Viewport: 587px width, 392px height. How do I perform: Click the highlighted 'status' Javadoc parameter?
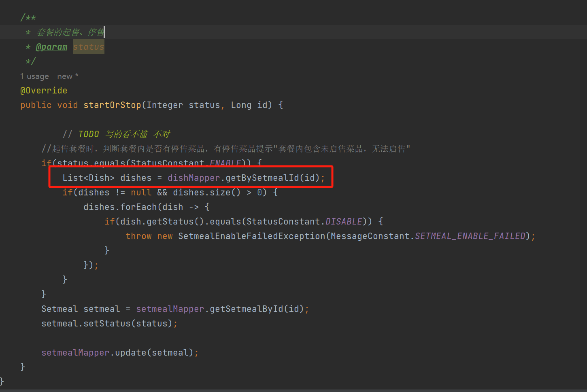click(89, 47)
